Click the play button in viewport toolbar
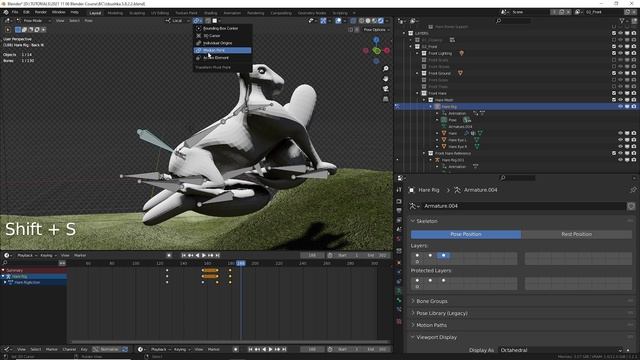The image size is (640, 360). [x=8, y=29]
